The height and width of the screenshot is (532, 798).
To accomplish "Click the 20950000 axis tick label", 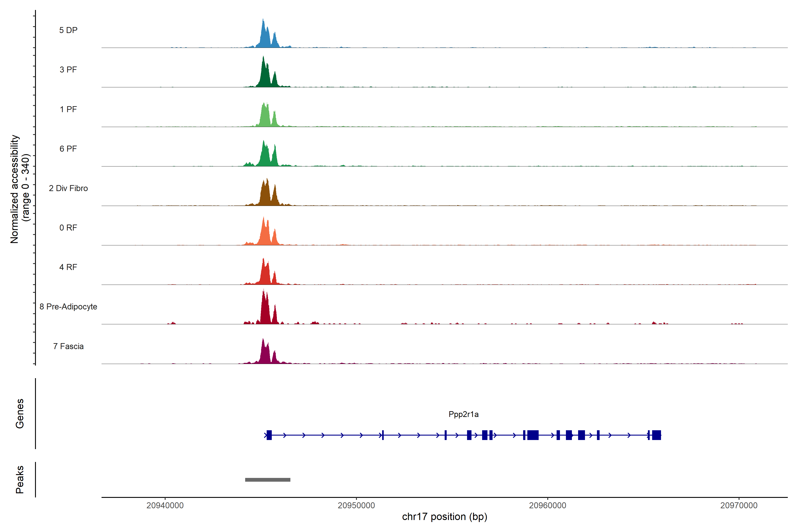I will pos(356,505).
